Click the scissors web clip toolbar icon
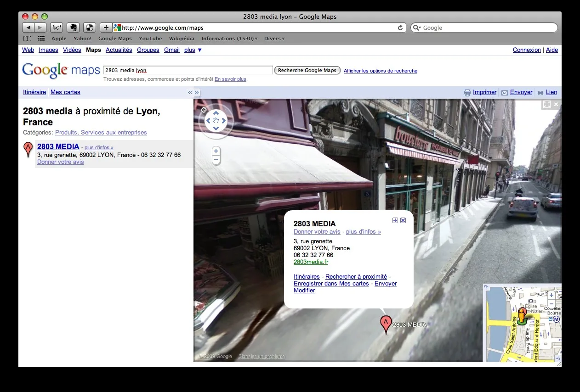 point(57,28)
